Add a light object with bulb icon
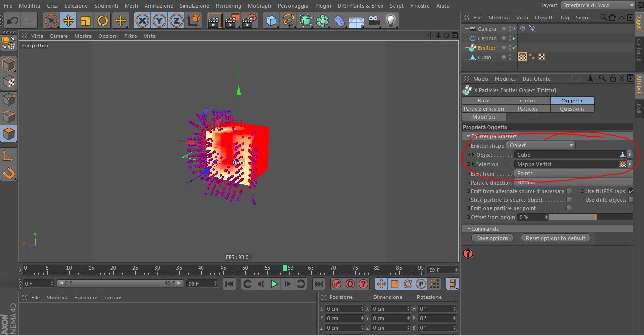 (391, 21)
